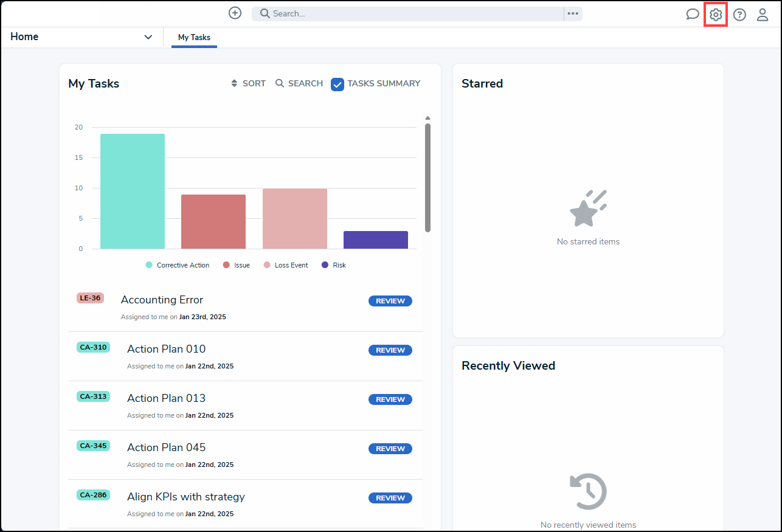Open the Accounting Error task

pyautogui.click(x=162, y=300)
